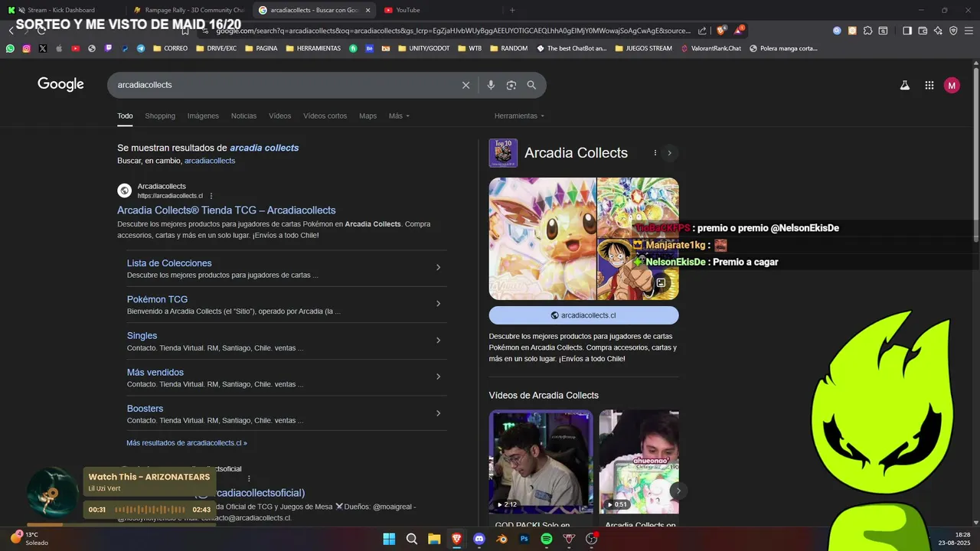980x551 pixels.
Task: Clear the Google search box with X
Action: (x=465, y=85)
